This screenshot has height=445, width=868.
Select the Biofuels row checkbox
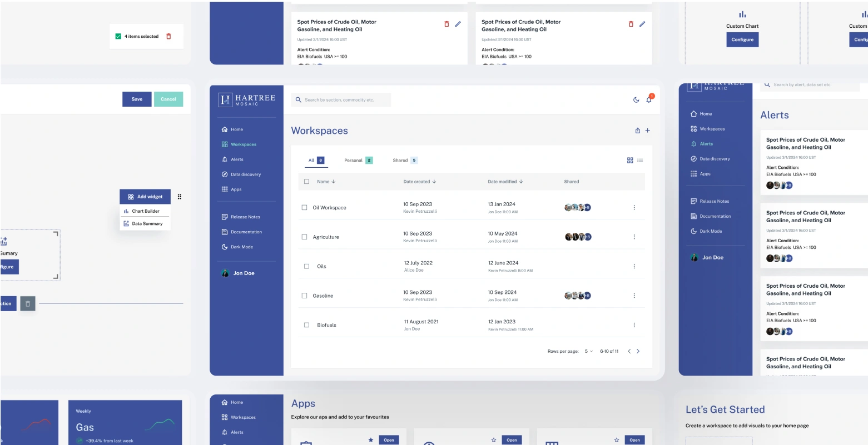coord(306,325)
